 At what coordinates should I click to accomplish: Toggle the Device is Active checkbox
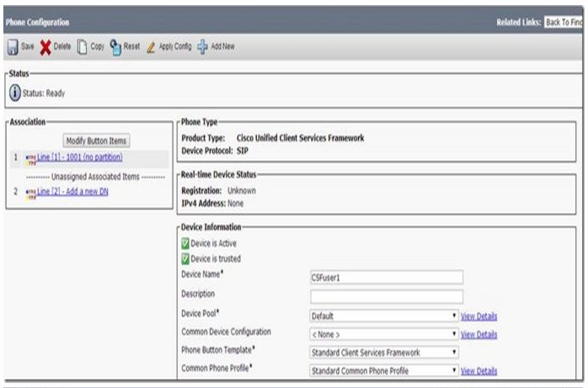click(x=185, y=243)
